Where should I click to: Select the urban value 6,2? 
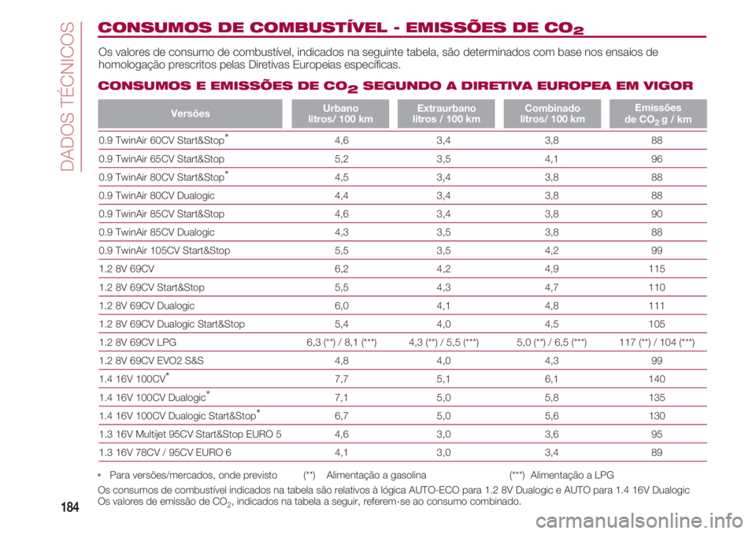341,269
